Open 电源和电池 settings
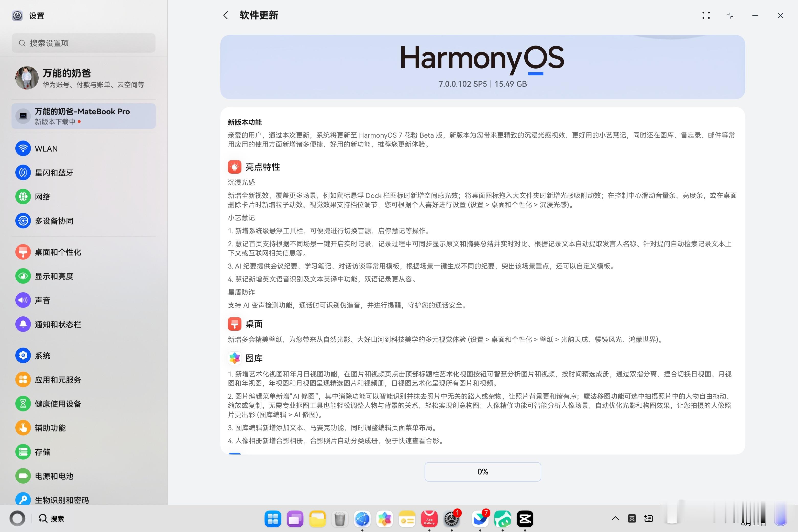This screenshot has height=532, width=798. 83,476
